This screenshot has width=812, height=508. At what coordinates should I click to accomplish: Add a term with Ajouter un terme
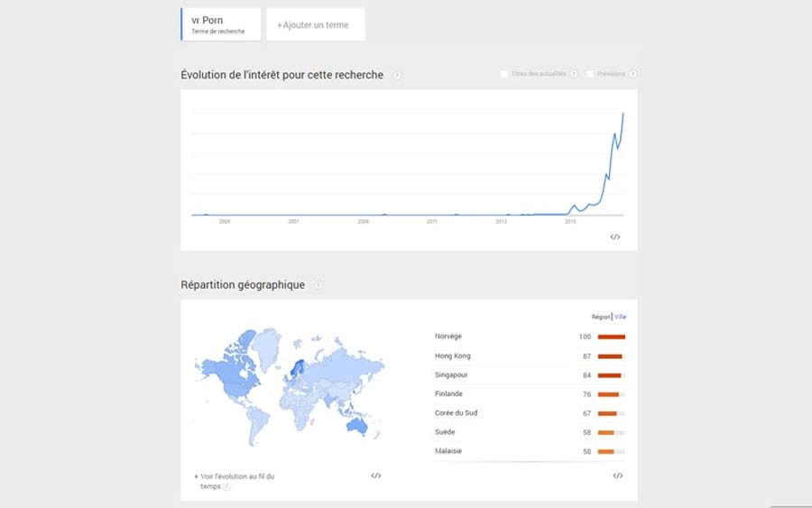point(316,24)
